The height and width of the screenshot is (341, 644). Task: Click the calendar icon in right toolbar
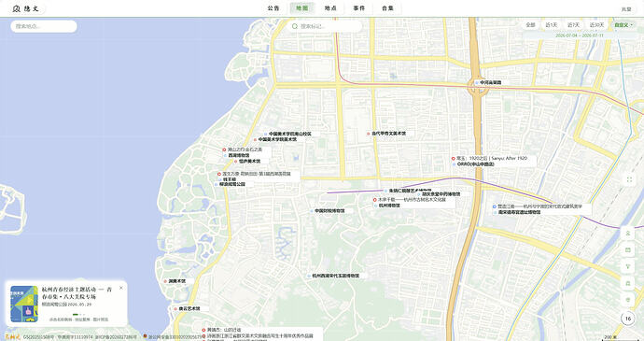coord(627,250)
